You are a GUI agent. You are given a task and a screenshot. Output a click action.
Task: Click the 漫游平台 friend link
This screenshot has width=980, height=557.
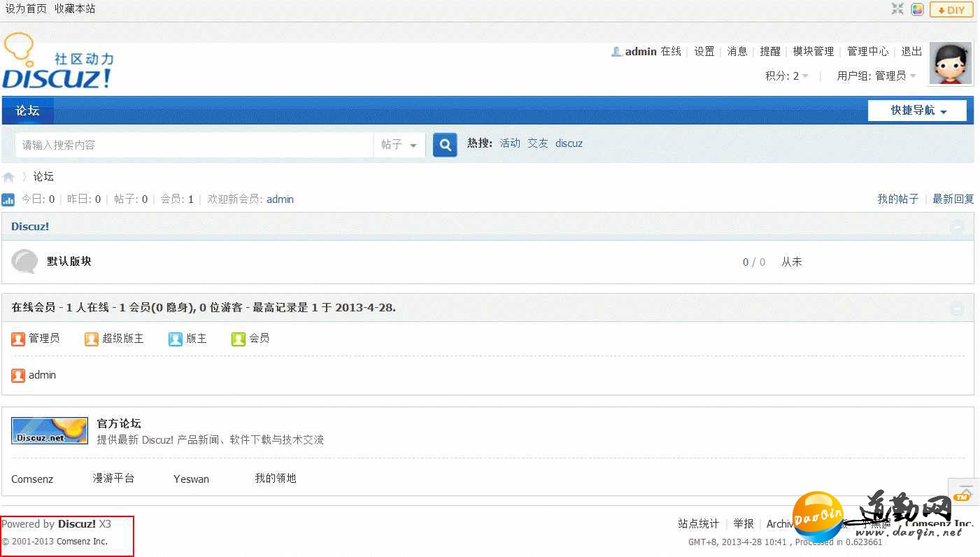pyautogui.click(x=113, y=479)
